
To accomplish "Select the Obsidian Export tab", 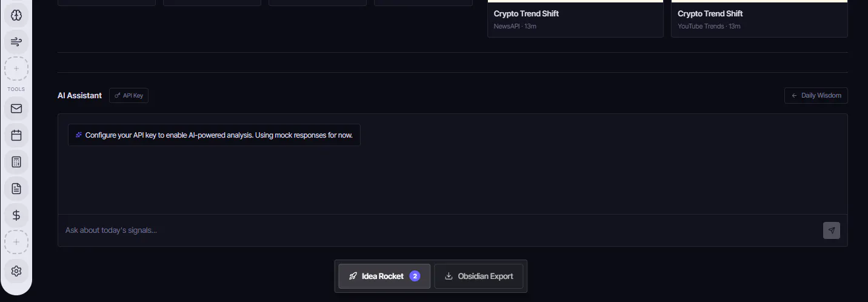I will point(478,277).
